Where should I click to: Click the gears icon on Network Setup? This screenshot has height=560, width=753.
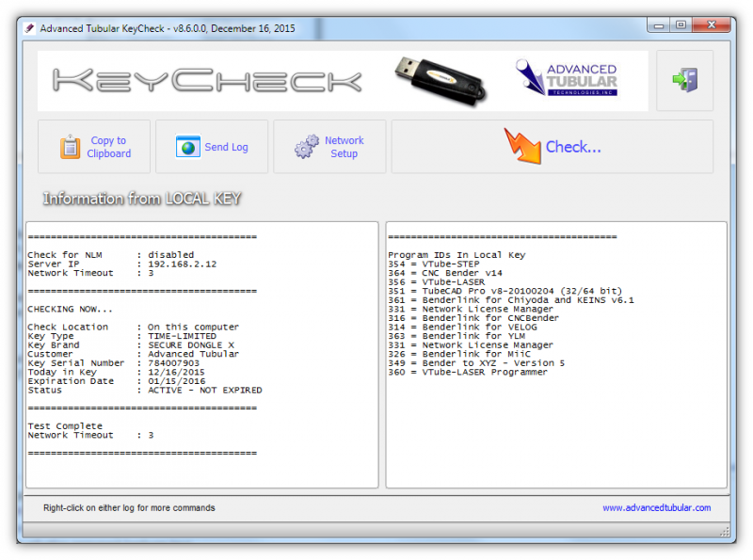coord(307,147)
